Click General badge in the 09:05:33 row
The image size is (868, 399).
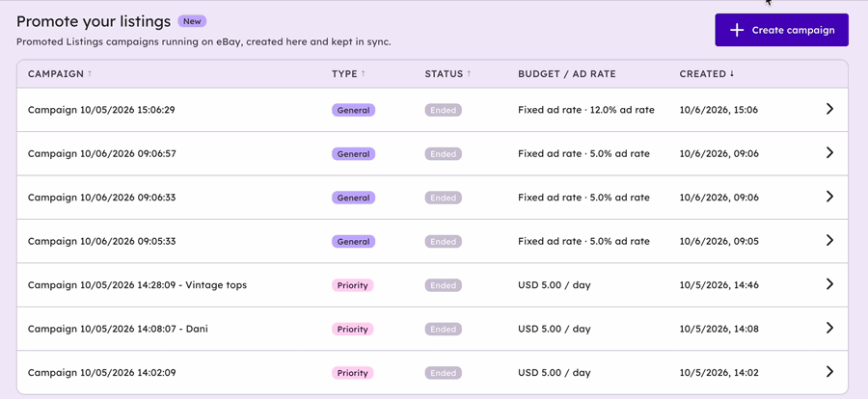point(353,241)
